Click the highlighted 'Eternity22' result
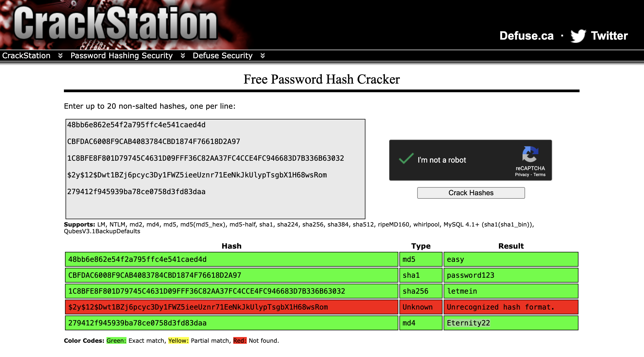The image size is (644, 357). (x=468, y=323)
